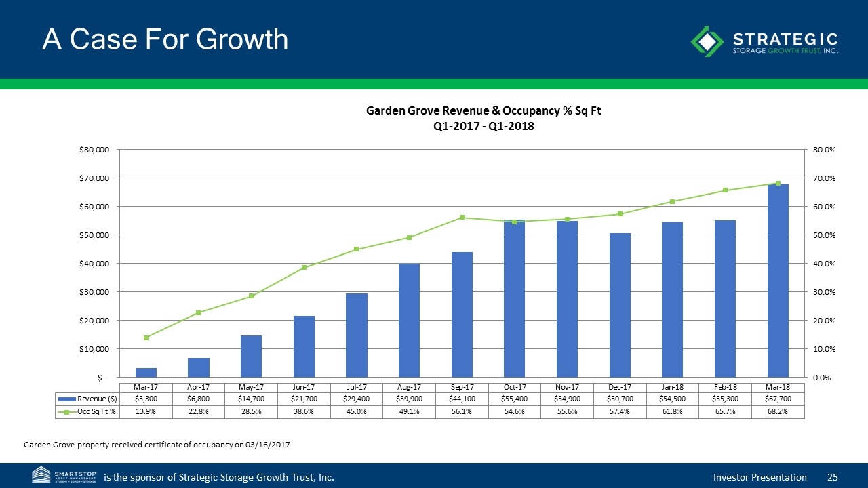
Task: Click the Mar-17 column header
Action: (146, 387)
